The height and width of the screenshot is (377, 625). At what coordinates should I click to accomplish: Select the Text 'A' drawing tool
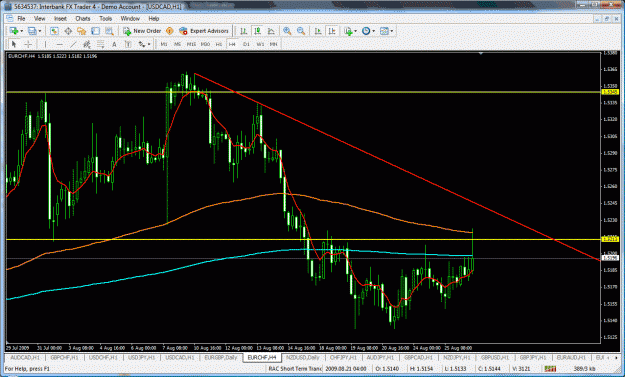[114, 44]
